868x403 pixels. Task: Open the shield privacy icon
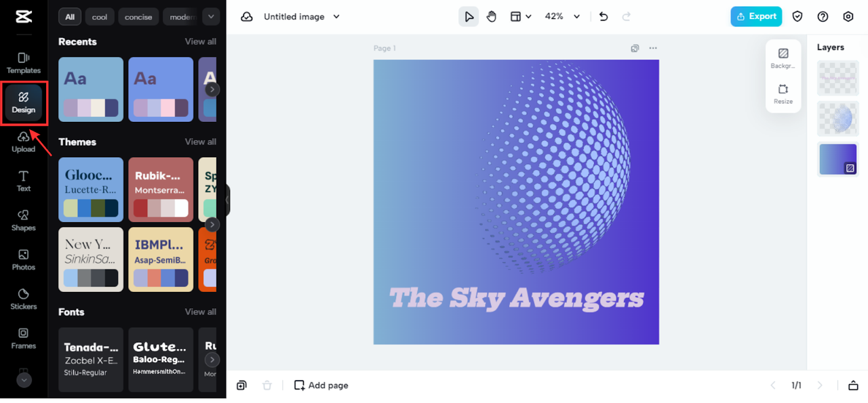tap(797, 17)
